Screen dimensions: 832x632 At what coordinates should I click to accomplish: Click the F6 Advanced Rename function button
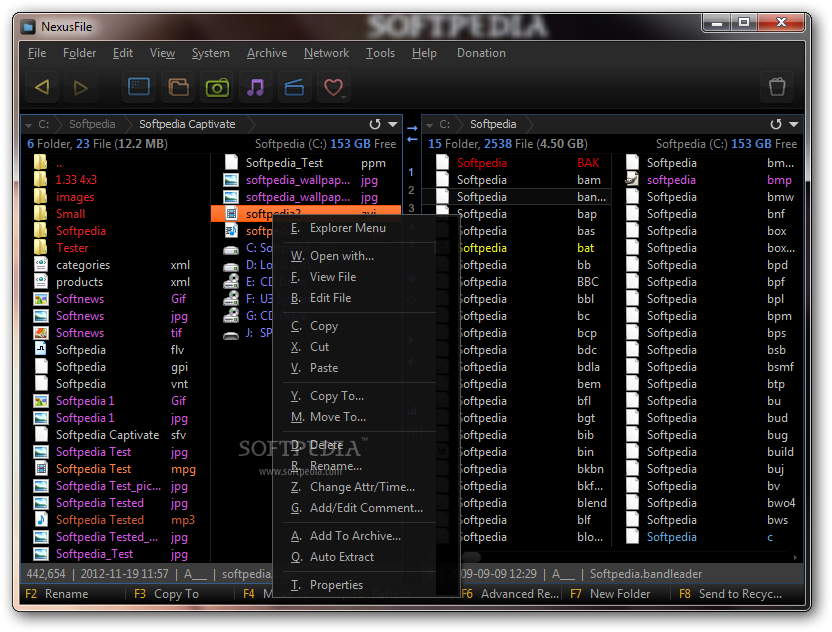point(510,594)
